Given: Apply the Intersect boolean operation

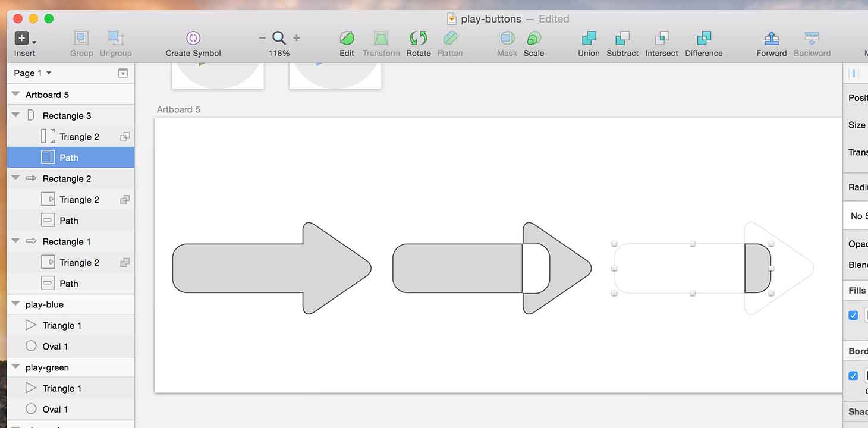Looking at the screenshot, I should 662,38.
